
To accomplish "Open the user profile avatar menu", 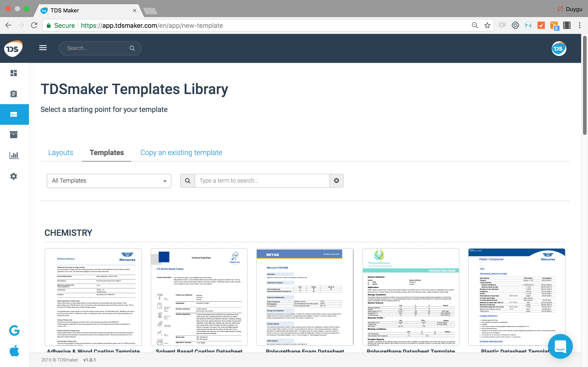I will tap(559, 49).
